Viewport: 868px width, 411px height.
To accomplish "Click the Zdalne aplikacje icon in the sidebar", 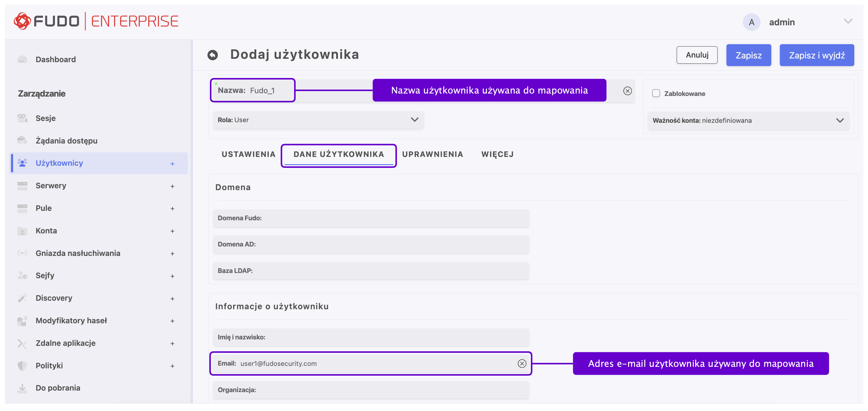I will point(22,343).
